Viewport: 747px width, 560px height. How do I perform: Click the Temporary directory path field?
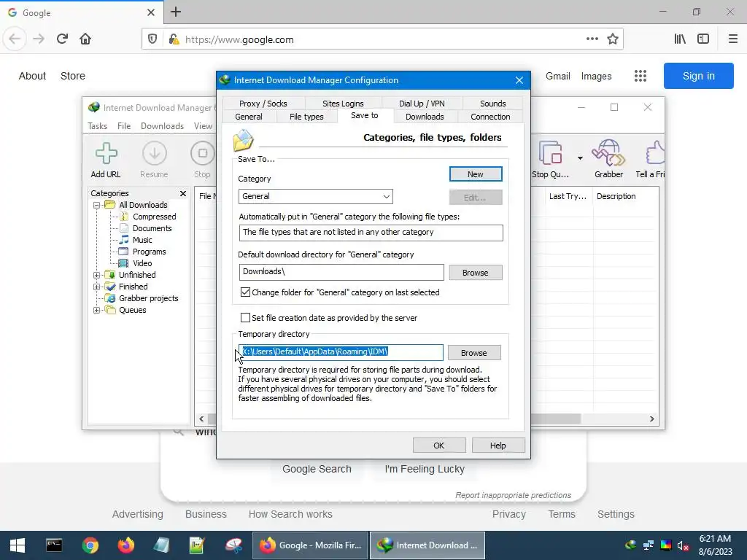[x=341, y=352]
